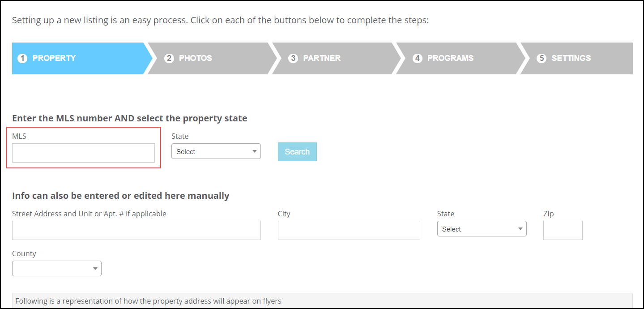Click the step 1 number circle
This screenshot has width=644, height=309.
[x=22, y=58]
